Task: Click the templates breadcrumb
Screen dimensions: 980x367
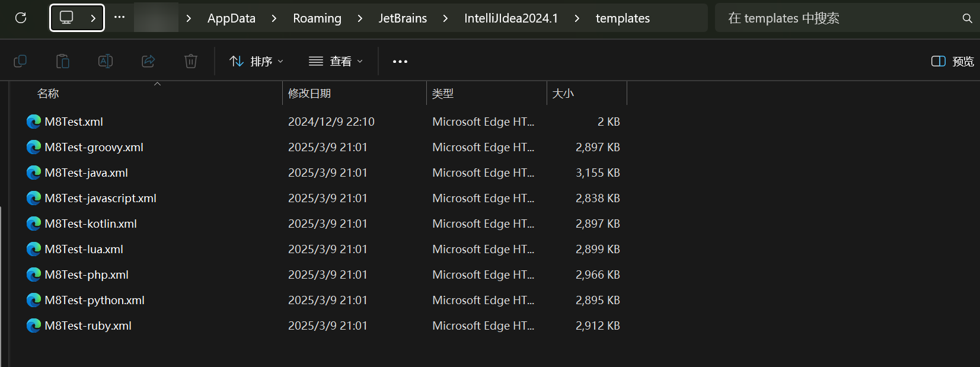Action: (623, 18)
